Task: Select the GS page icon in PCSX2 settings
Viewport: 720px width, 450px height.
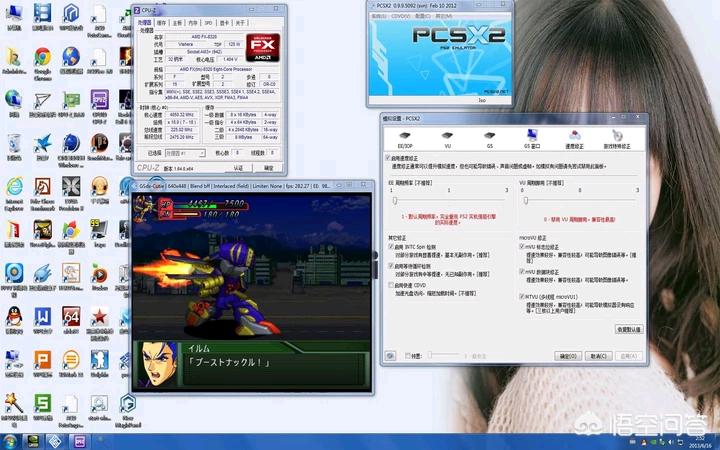Action: (489, 140)
